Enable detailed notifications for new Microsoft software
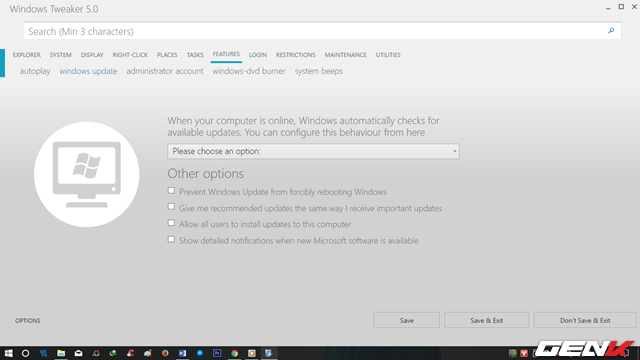 click(x=171, y=239)
